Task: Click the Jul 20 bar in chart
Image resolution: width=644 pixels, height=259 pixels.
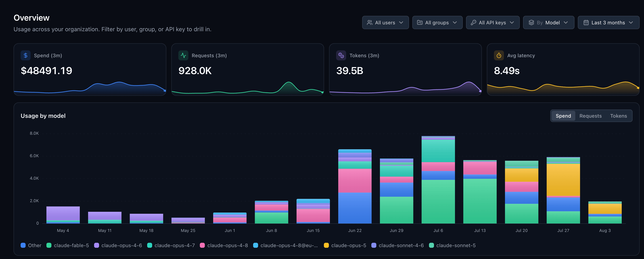Action: [522, 192]
